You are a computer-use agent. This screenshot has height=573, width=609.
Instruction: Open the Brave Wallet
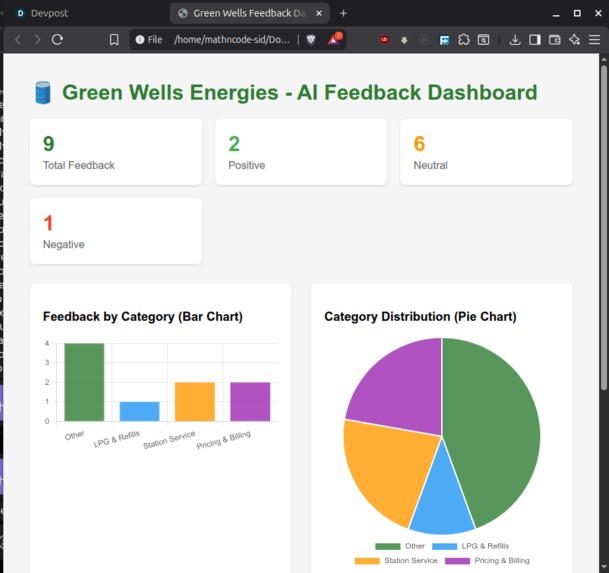tap(555, 40)
